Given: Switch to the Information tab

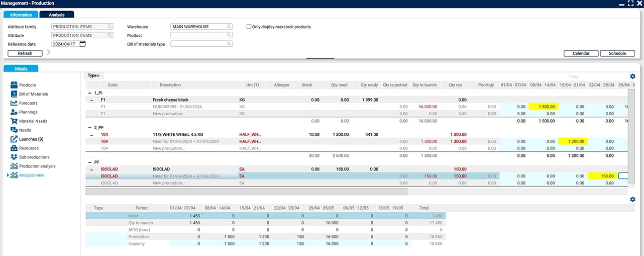Looking at the screenshot, I should click(21, 15).
